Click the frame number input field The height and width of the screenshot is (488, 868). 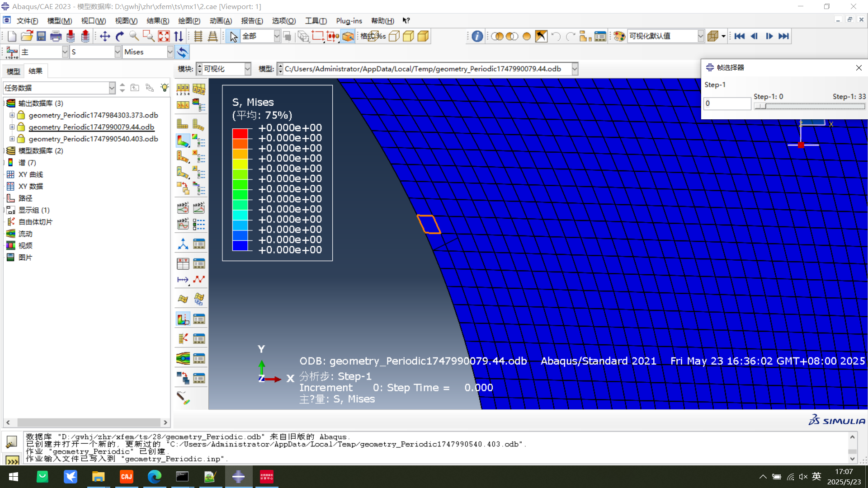click(x=727, y=103)
